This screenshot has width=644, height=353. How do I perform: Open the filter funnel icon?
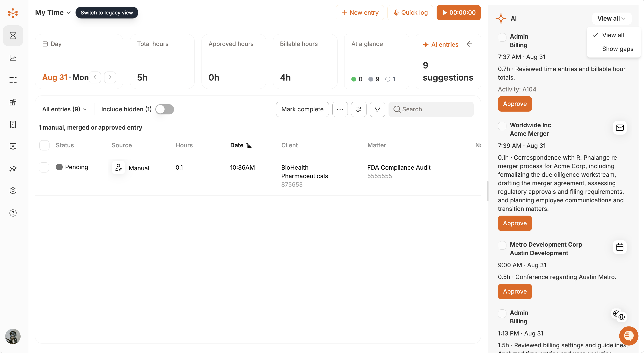click(377, 109)
